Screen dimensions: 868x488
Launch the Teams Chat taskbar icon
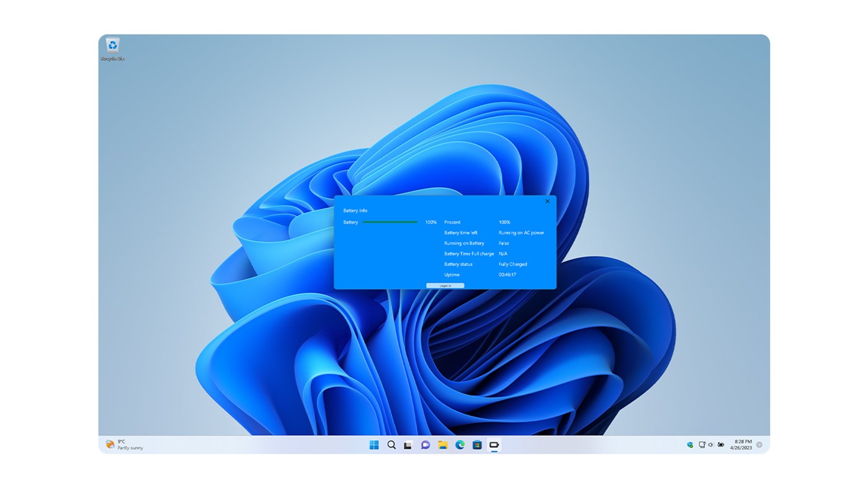coord(425,445)
